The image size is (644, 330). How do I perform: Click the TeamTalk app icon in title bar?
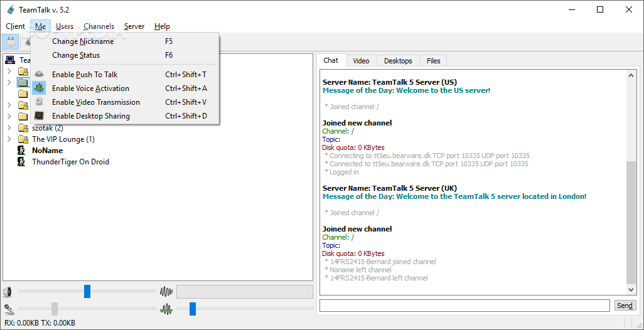11,9
